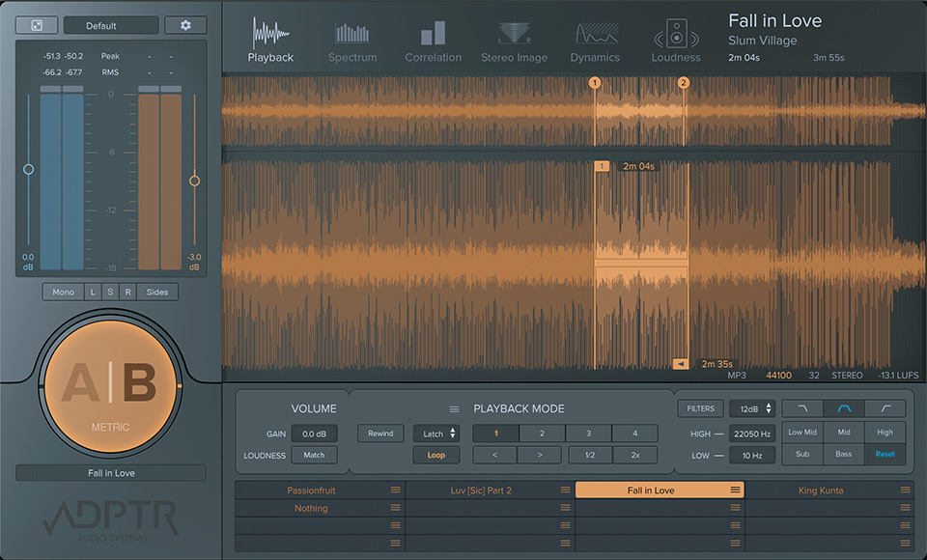Open the Default preset dropdown
Image resolution: width=927 pixels, height=560 pixels.
(x=110, y=25)
